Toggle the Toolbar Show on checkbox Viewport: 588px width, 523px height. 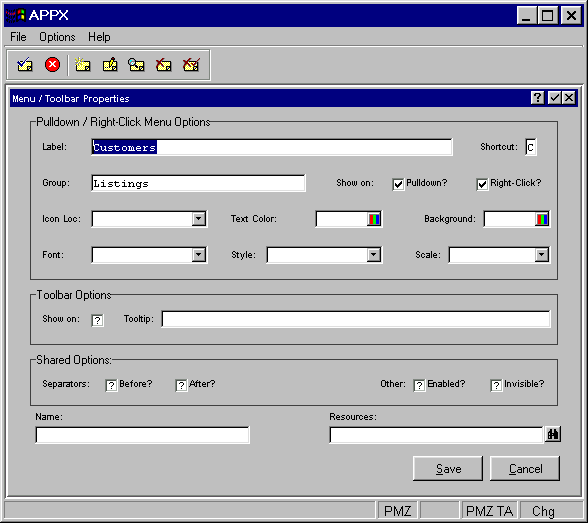point(98,320)
